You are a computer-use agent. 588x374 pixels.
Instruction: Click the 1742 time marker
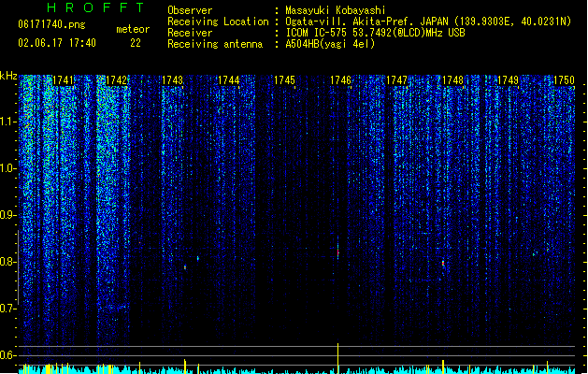(x=117, y=80)
